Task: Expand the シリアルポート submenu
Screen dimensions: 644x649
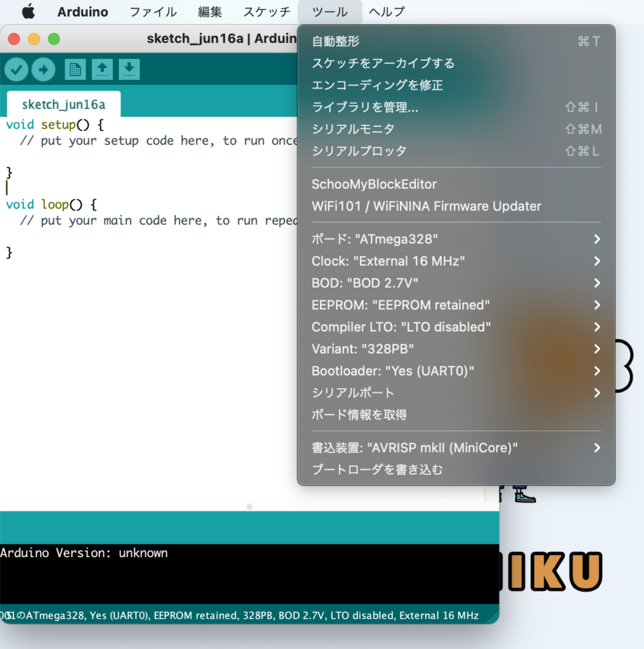Action: pyautogui.click(x=456, y=392)
